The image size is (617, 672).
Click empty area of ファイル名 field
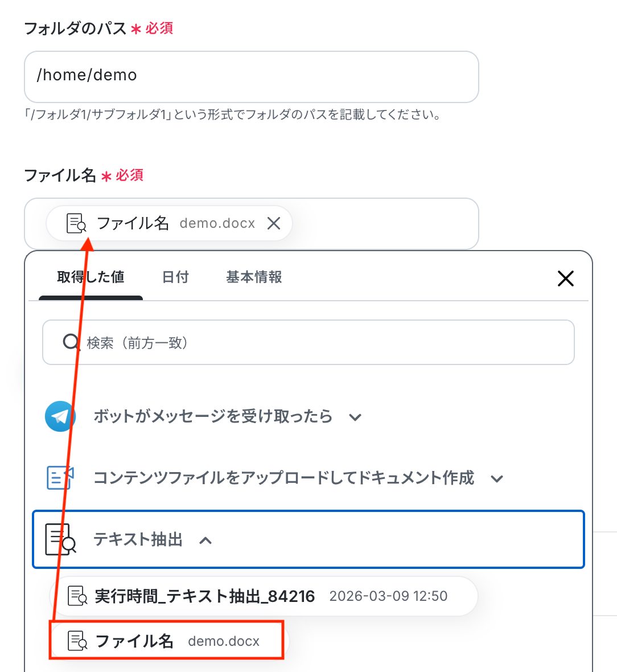(x=387, y=223)
